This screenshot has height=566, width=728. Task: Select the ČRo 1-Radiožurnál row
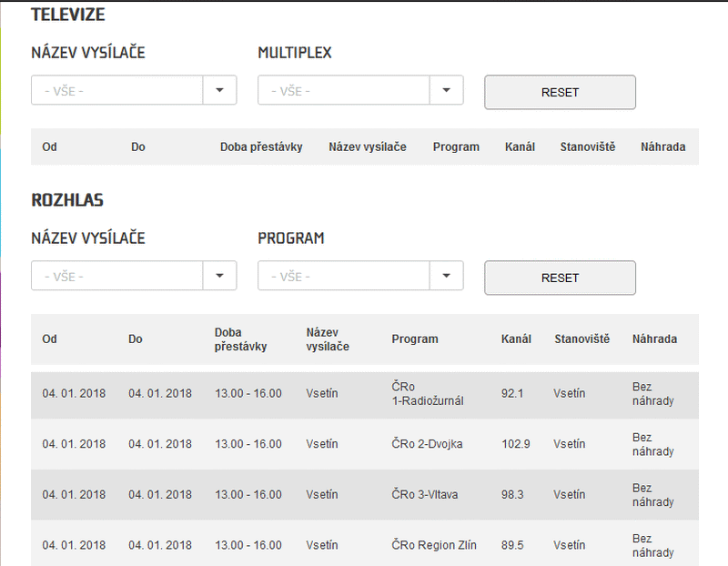tap(364, 394)
